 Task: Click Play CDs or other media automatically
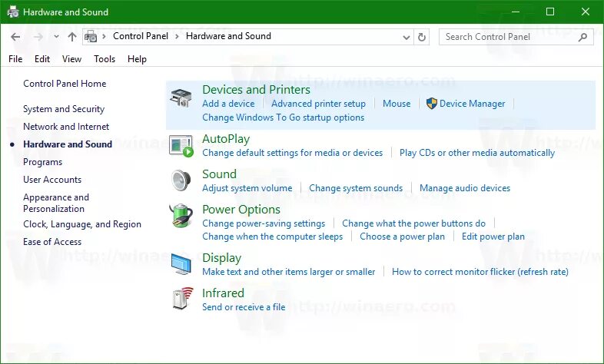(x=477, y=153)
